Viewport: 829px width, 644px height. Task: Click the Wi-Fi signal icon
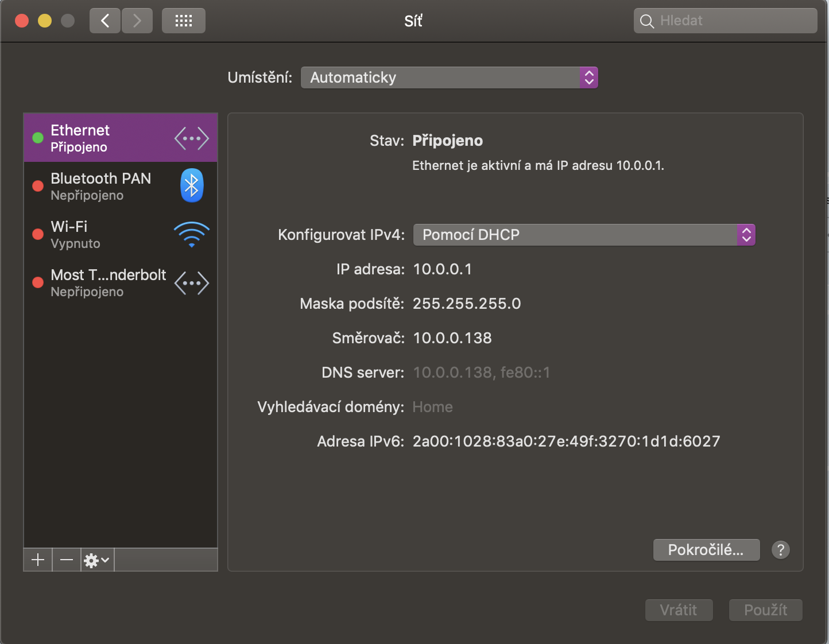pyautogui.click(x=192, y=234)
